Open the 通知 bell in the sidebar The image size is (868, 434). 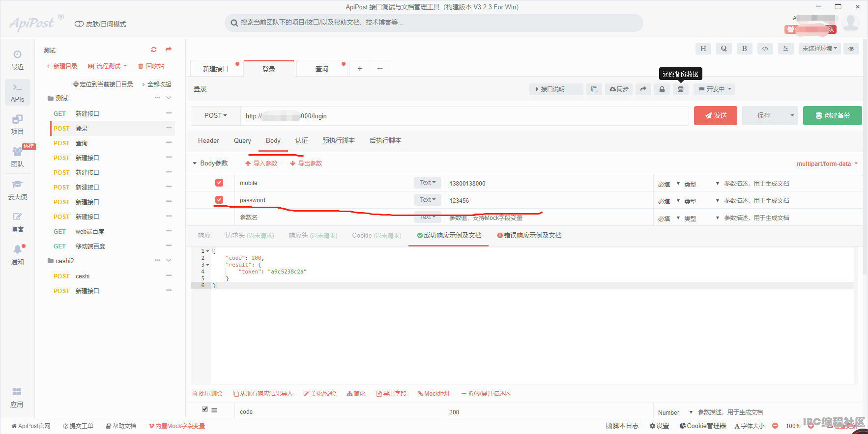point(17,254)
